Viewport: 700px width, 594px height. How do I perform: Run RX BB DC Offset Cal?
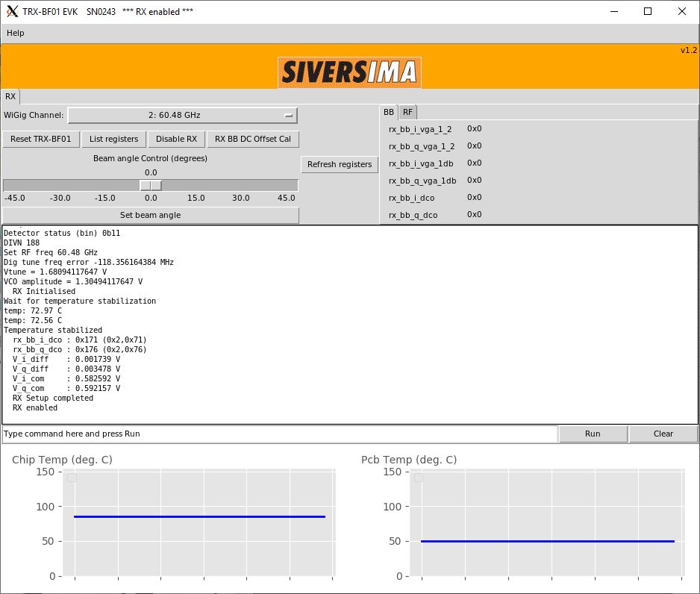click(252, 139)
